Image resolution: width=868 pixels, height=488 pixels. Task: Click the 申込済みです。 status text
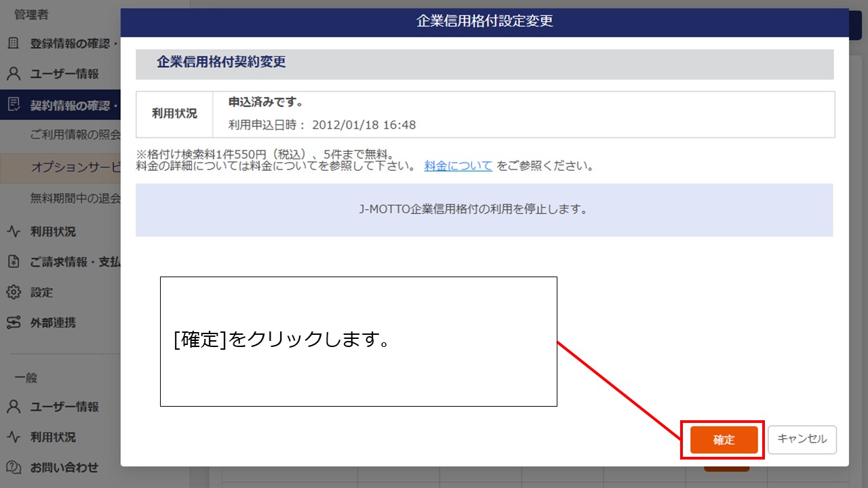266,102
